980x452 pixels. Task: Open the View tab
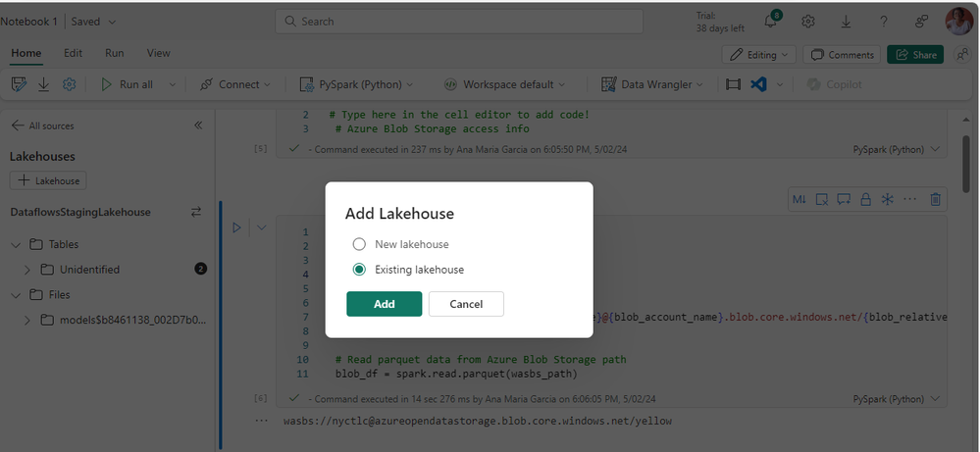pos(158,53)
